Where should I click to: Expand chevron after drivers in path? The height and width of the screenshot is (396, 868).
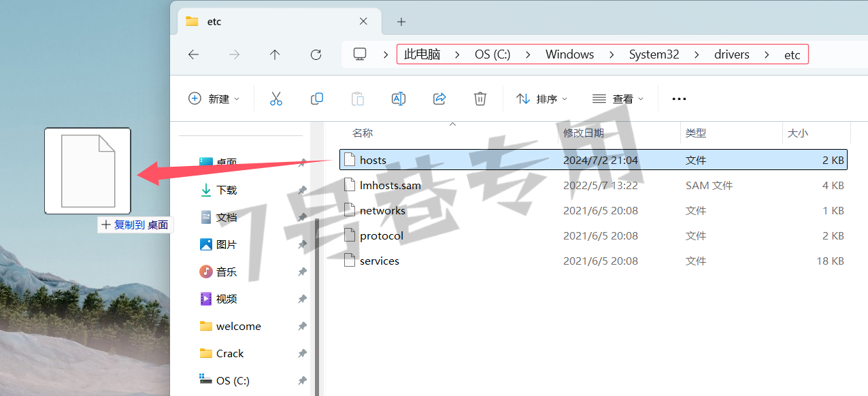click(x=767, y=54)
